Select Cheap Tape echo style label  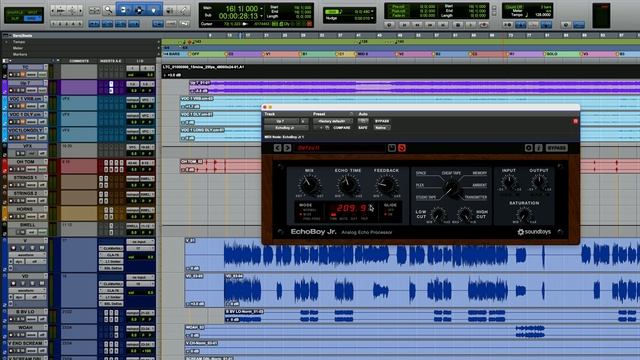pos(451,173)
